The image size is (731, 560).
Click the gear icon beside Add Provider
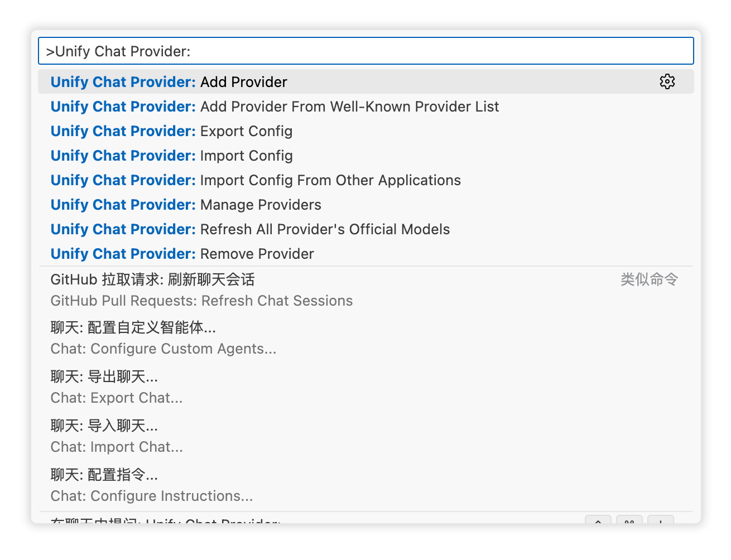tap(667, 81)
